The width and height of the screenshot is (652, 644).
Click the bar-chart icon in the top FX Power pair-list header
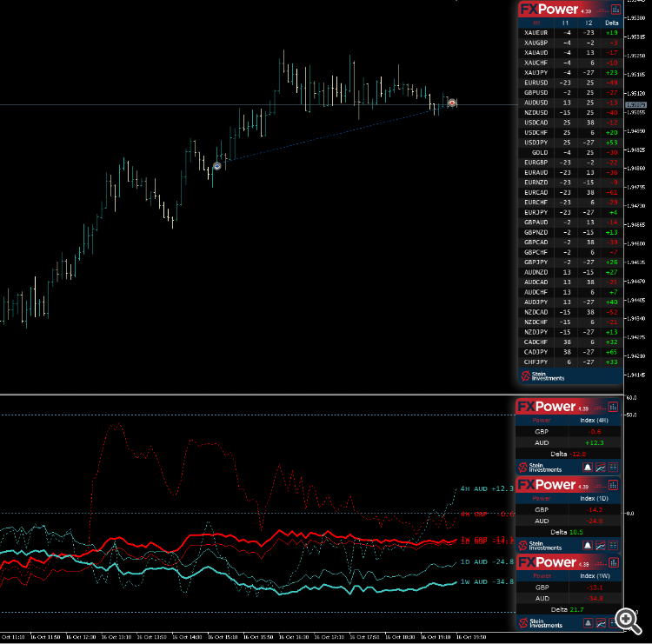pos(615,10)
